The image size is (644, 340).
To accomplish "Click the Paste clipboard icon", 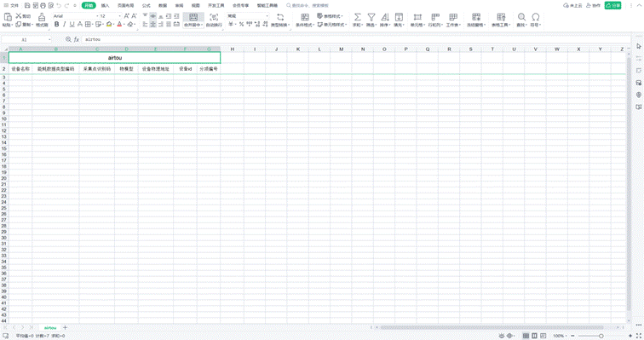I will 8,17.
